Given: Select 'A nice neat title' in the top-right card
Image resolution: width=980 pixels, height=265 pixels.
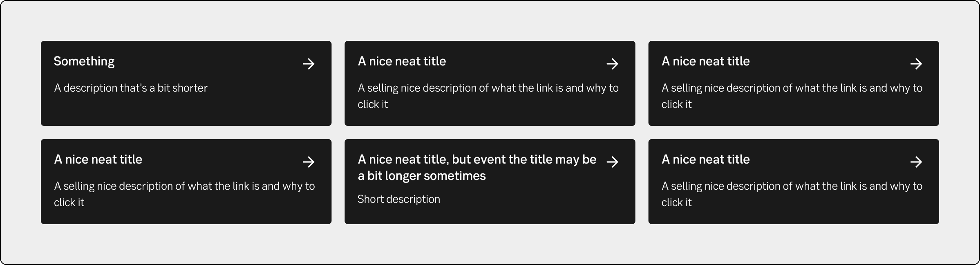Looking at the screenshot, I should [705, 61].
